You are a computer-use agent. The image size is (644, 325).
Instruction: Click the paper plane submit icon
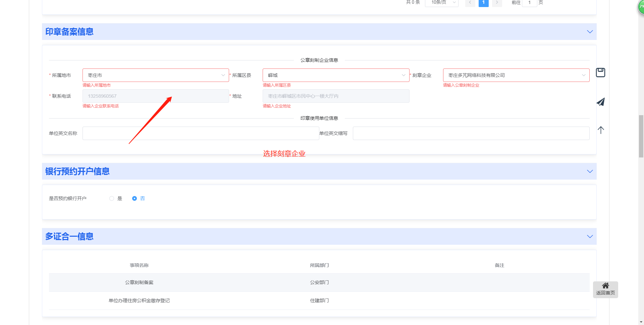click(x=601, y=102)
